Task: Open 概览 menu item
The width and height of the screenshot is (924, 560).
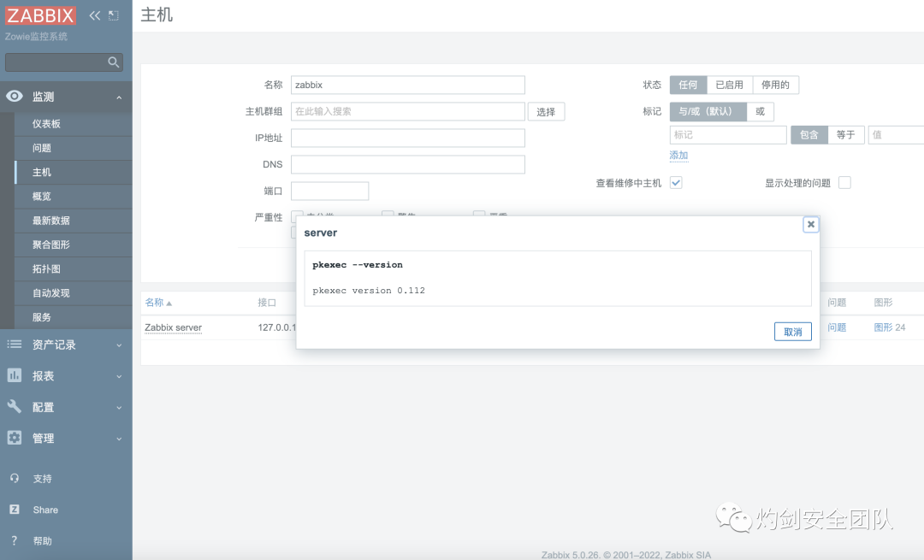Action: pyautogui.click(x=73, y=196)
